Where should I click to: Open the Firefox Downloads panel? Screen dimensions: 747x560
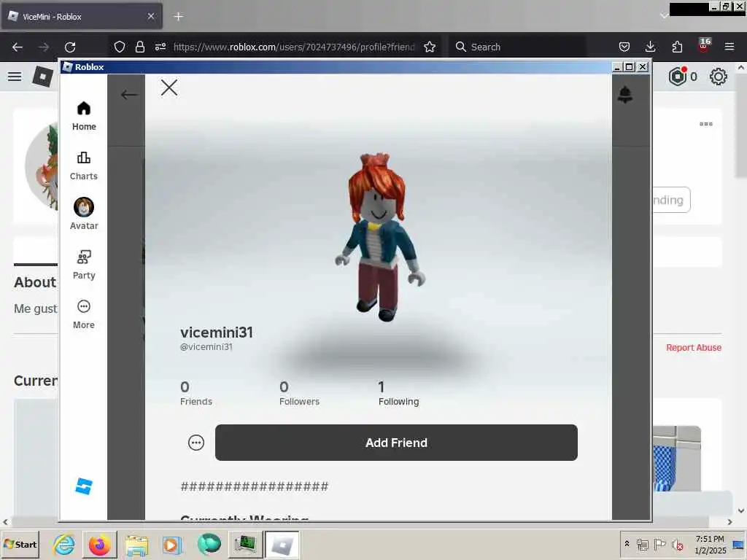650,47
